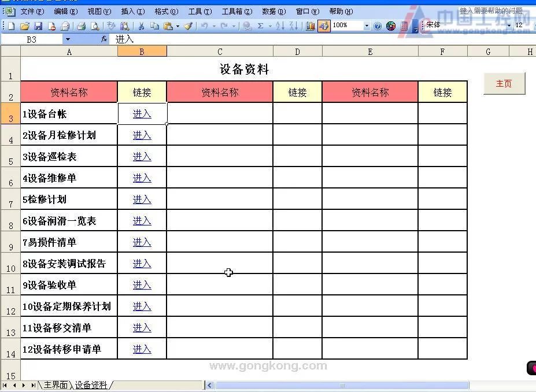This screenshot has width=536, height=392.
Task: Click the 进入 link for 5检修计划
Action: pyautogui.click(x=142, y=199)
